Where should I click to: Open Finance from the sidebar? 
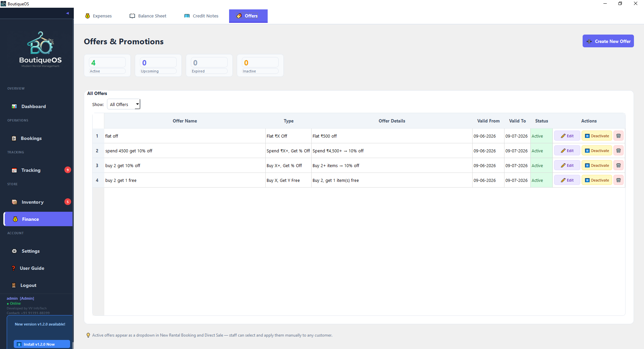pyautogui.click(x=38, y=219)
